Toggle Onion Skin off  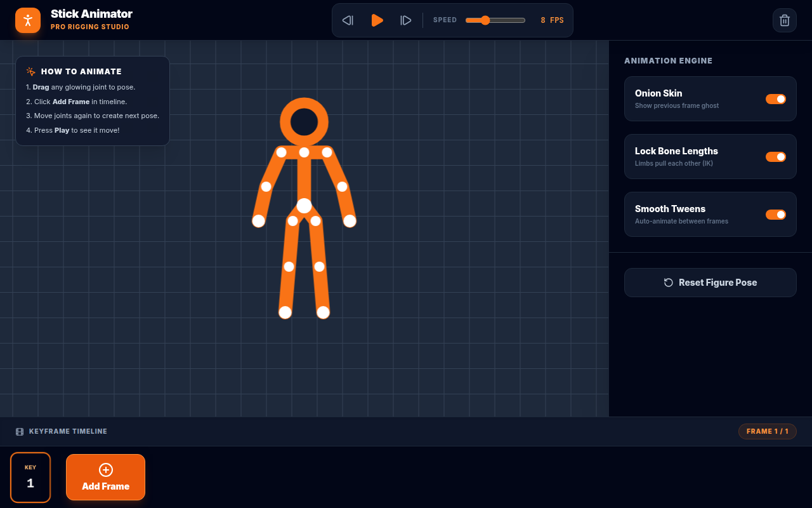coord(776,99)
